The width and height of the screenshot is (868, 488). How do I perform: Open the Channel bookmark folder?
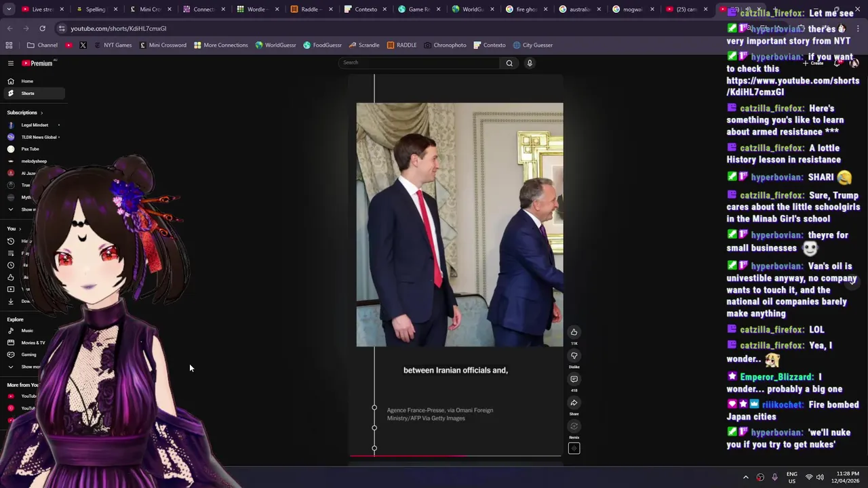coord(42,45)
